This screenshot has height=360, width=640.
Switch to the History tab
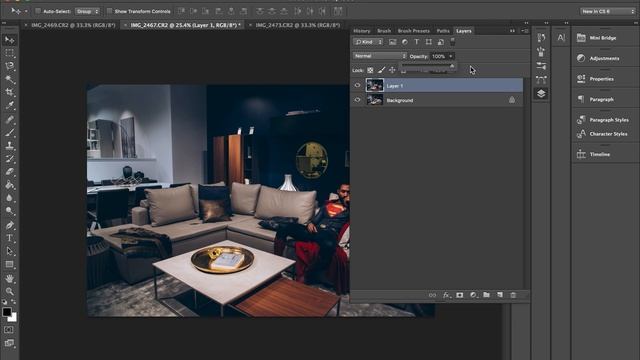point(362,31)
